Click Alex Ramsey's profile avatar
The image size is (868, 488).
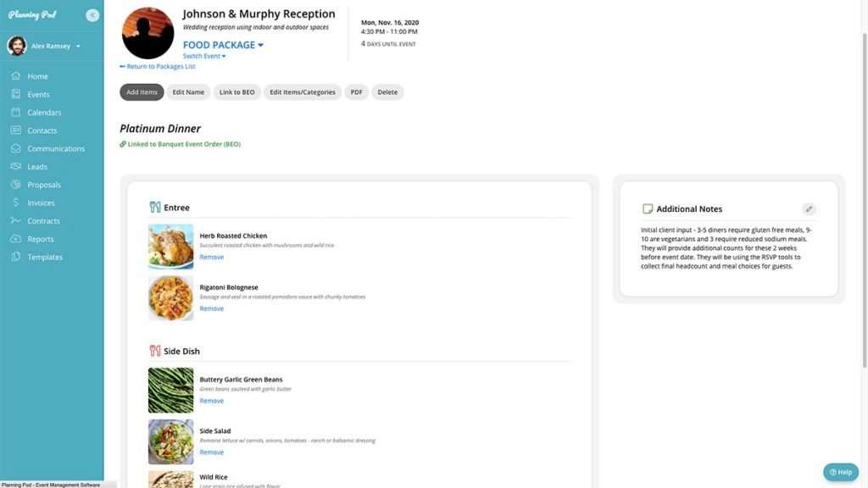pos(17,46)
